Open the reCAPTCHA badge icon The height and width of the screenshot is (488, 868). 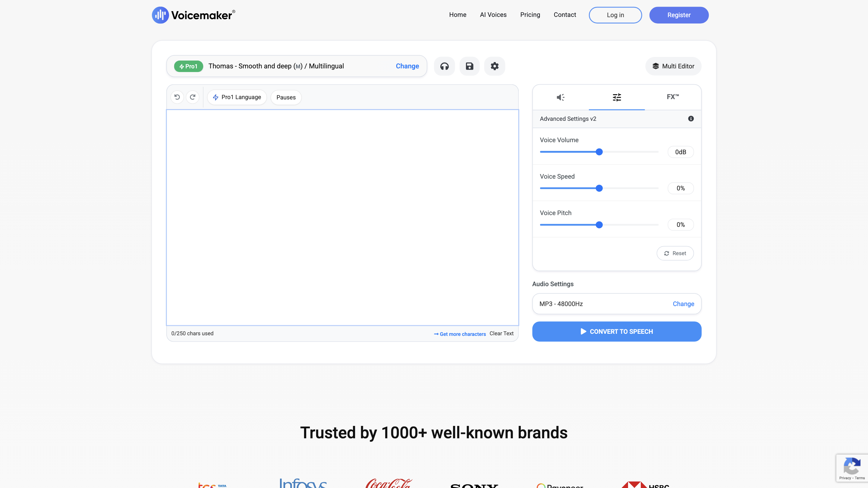851,466
